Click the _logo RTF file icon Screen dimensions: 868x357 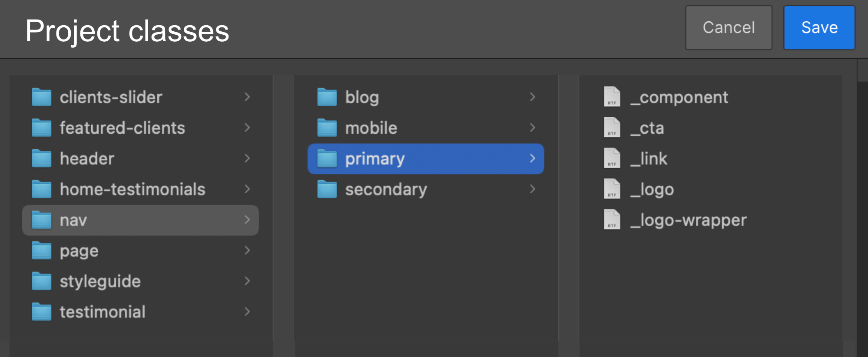coord(612,189)
